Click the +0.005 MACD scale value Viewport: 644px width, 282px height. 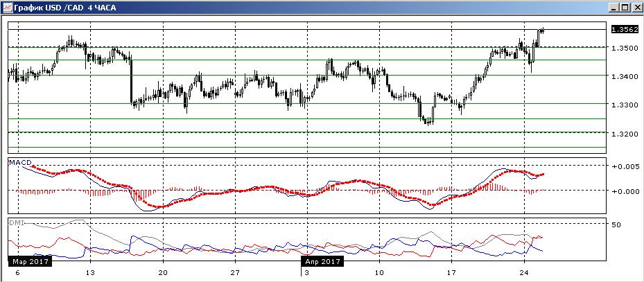click(625, 166)
